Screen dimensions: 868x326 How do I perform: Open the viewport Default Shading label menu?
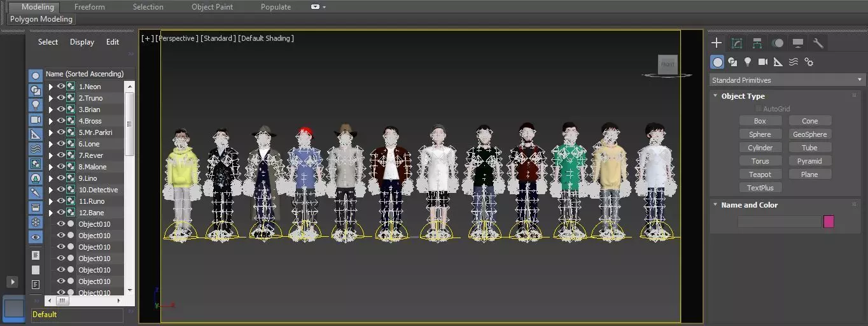click(x=266, y=38)
